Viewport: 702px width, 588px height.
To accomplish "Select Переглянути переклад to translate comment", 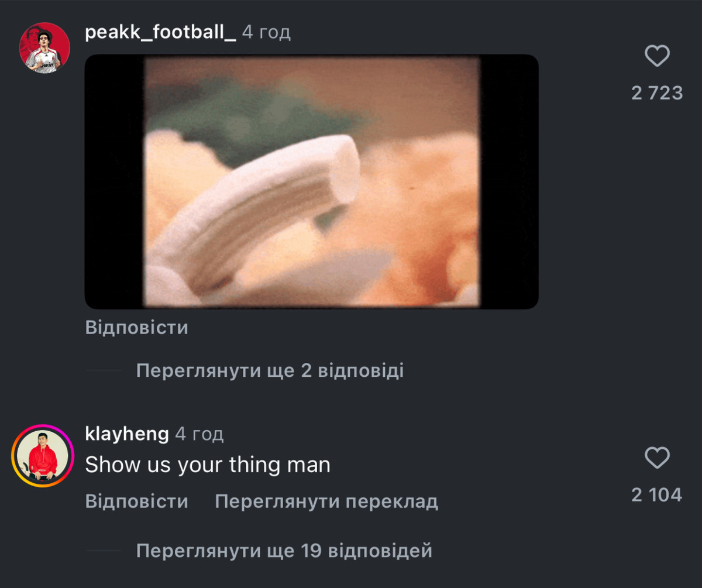I will coord(326,501).
